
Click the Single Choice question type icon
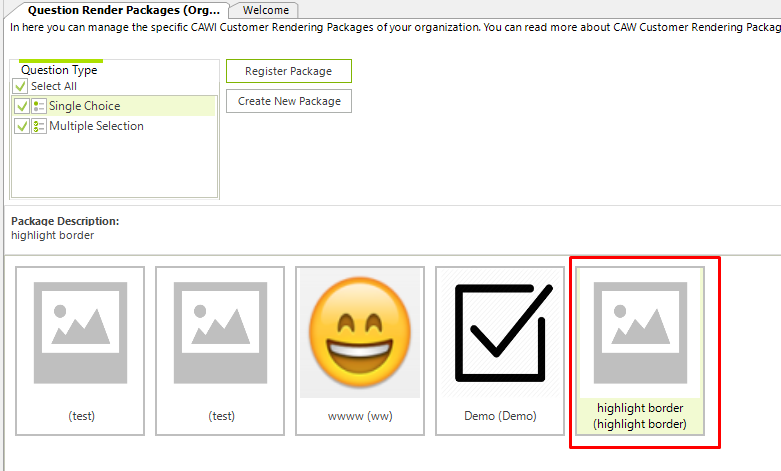click(x=39, y=106)
